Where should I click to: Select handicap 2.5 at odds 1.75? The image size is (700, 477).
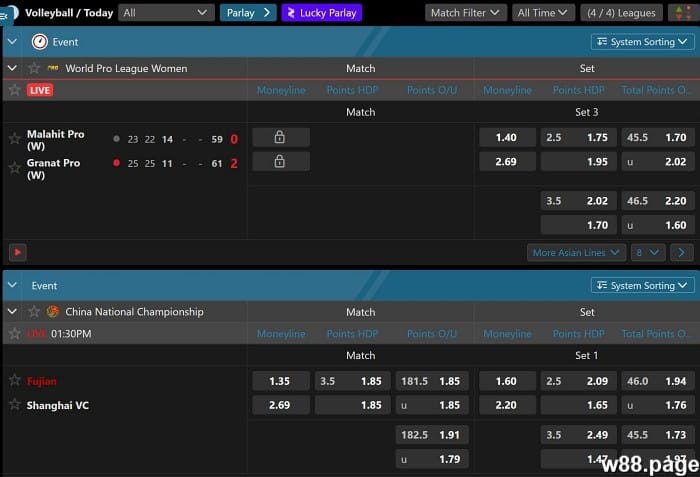tap(579, 137)
